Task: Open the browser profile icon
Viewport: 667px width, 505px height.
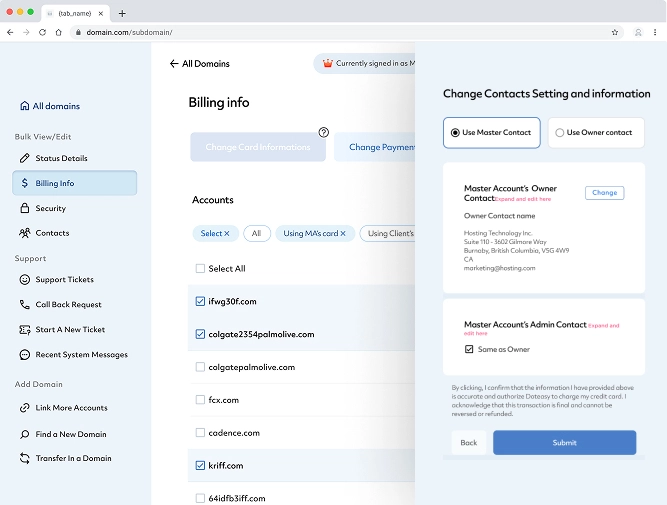Action: point(638,32)
